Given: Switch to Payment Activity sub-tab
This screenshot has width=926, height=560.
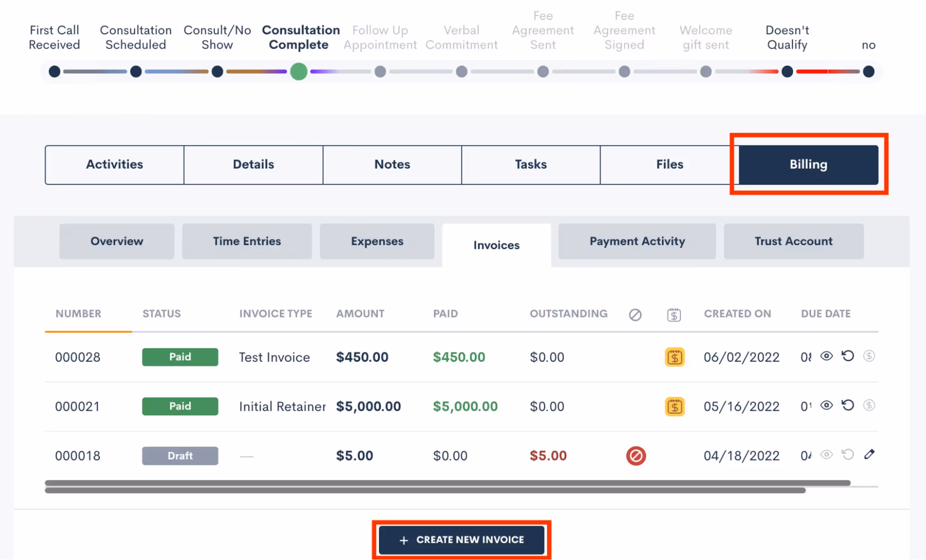Looking at the screenshot, I should coord(636,241).
